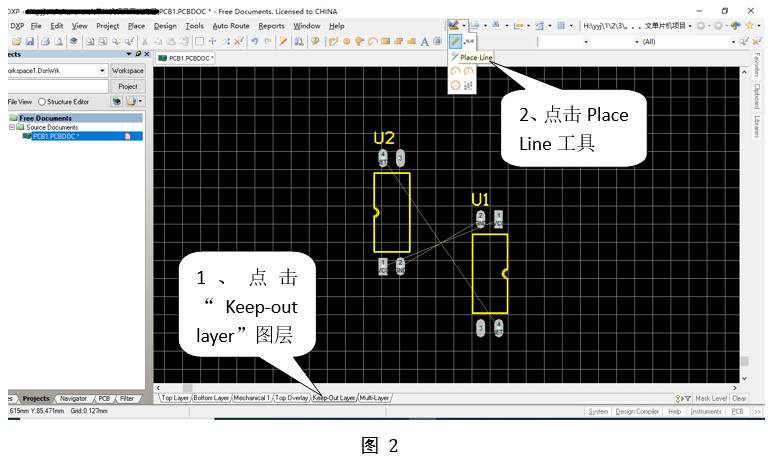Open the path address dropdown arrow

[x=690, y=26]
